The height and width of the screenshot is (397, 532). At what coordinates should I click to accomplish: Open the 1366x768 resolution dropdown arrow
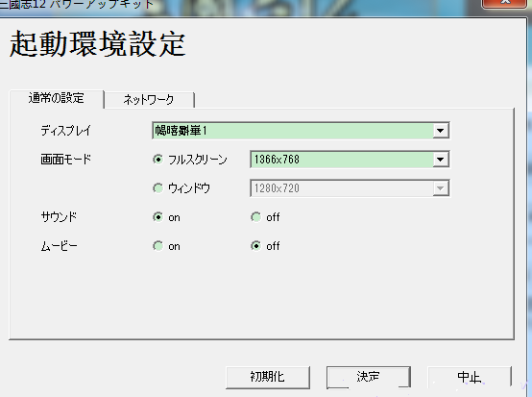(440, 160)
